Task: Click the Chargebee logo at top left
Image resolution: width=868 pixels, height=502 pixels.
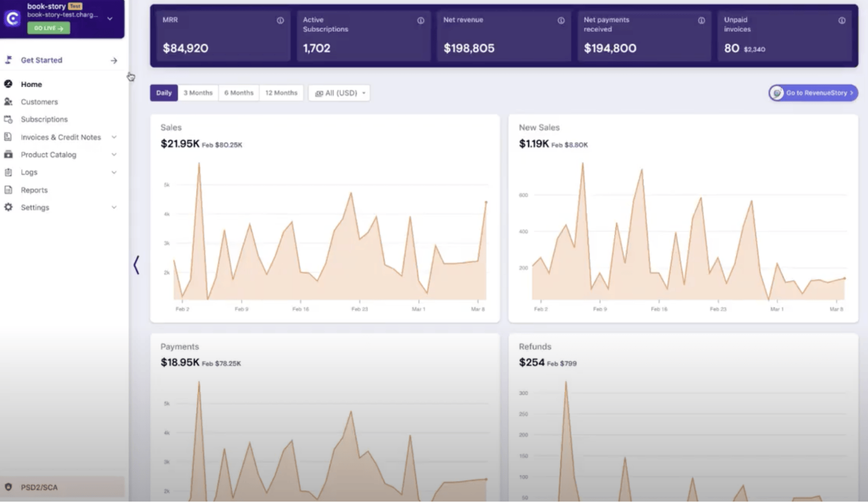Action: tap(12, 18)
